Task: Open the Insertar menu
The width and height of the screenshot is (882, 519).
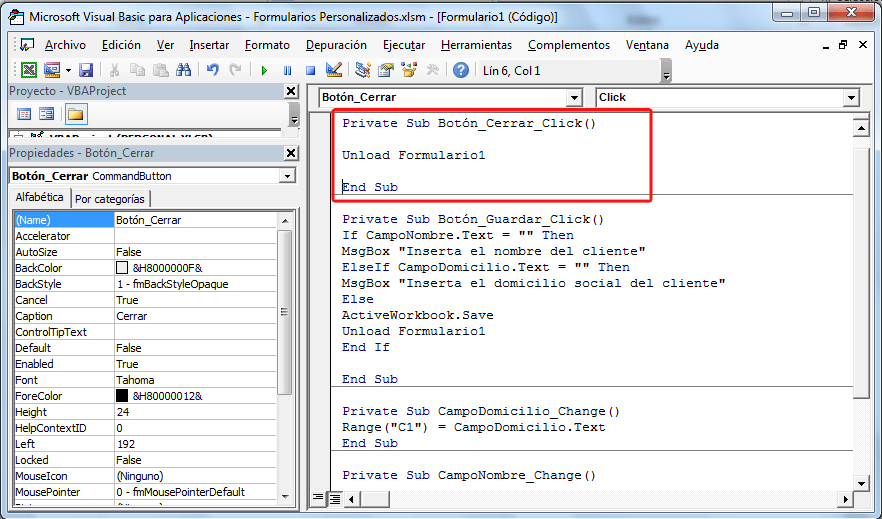Action: pos(209,45)
